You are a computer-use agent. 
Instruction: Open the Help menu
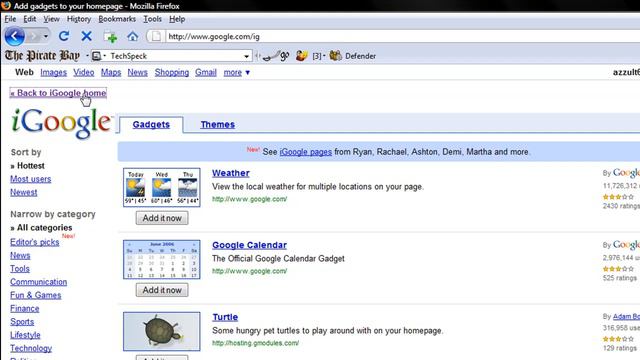pyautogui.click(x=177, y=19)
